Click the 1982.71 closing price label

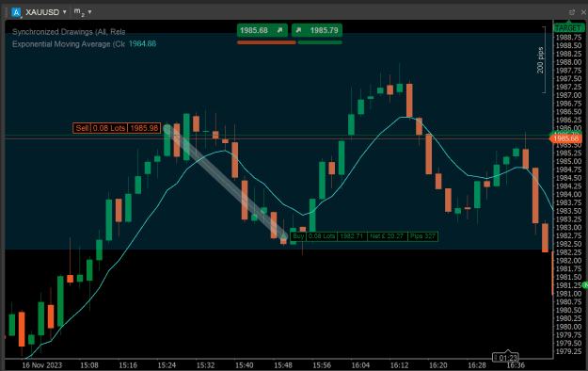[x=352, y=236]
